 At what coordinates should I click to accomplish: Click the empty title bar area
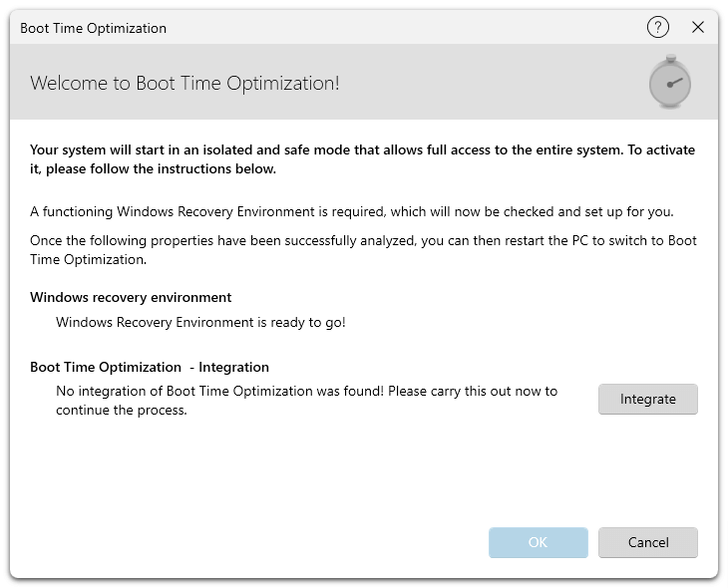399,28
